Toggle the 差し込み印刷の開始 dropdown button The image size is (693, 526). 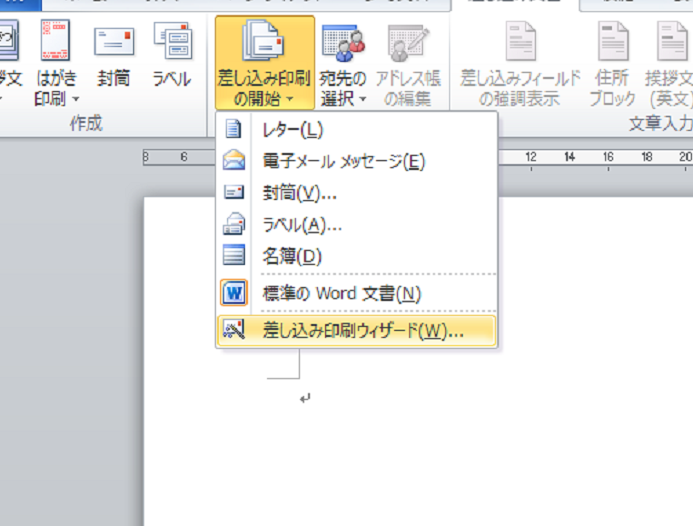coord(265,63)
